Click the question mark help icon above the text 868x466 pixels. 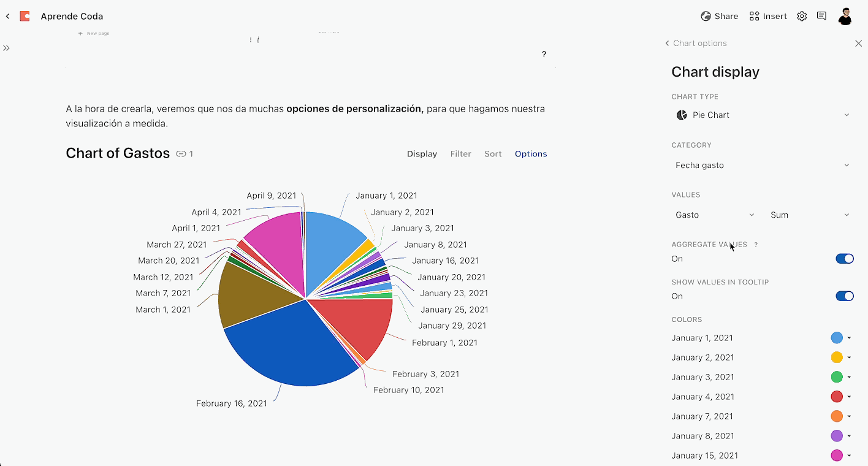[544, 54]
